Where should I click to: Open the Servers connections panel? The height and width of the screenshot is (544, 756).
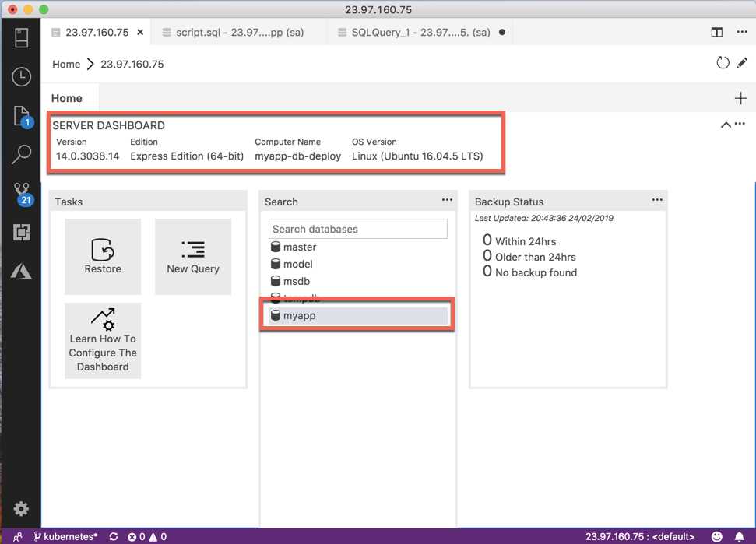[x=21, y=37]
